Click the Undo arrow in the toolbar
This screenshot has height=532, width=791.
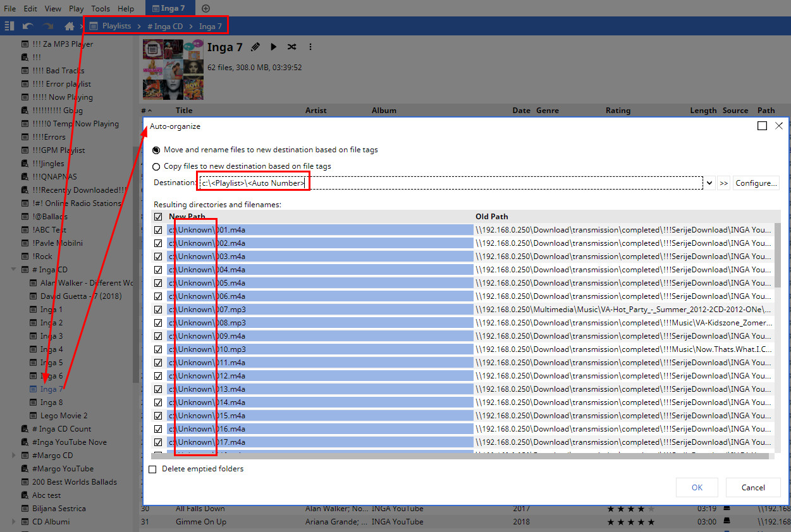(x=28, y=26)
